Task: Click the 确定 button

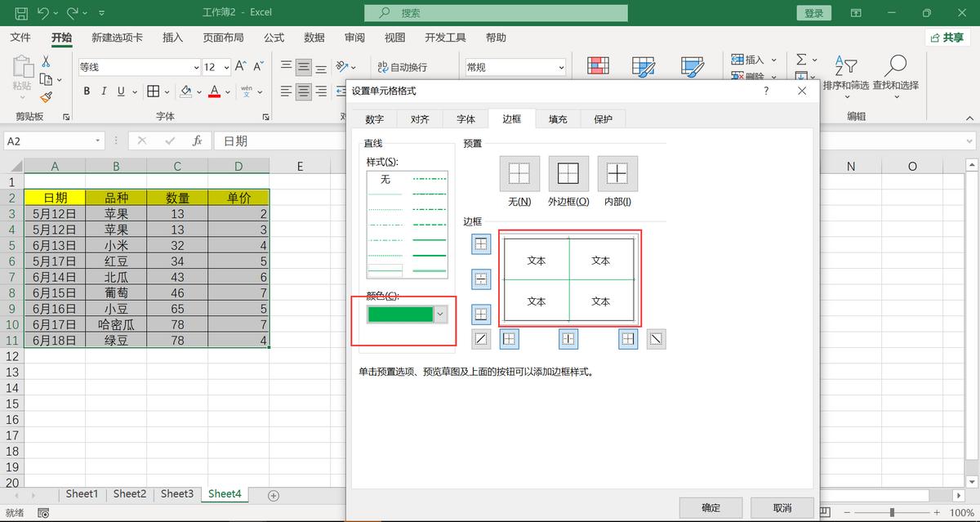Action: [x=710, y=506]
